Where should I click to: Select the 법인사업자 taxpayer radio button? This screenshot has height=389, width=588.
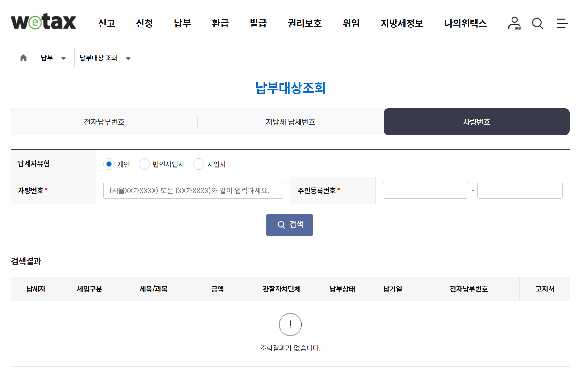click(144, 164)
